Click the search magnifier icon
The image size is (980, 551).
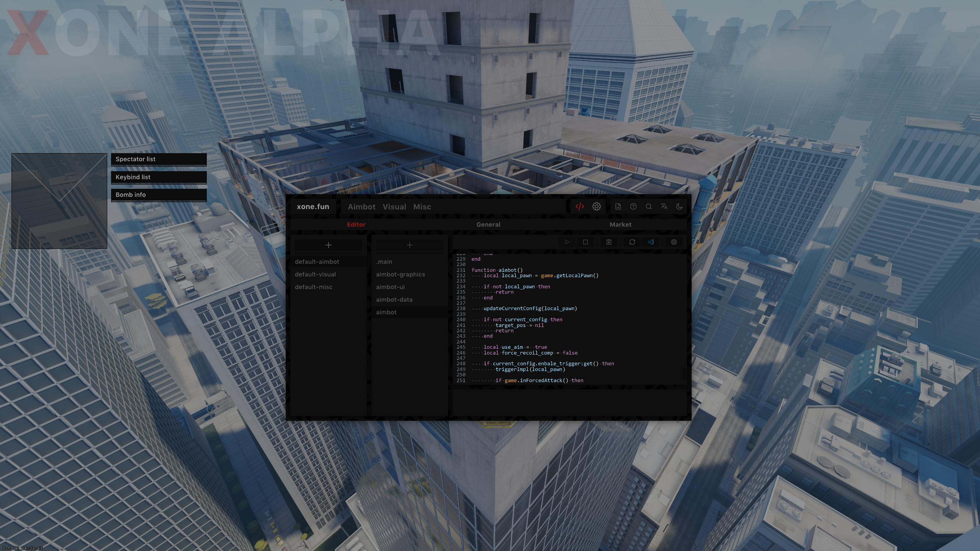(x=648, y=206)
